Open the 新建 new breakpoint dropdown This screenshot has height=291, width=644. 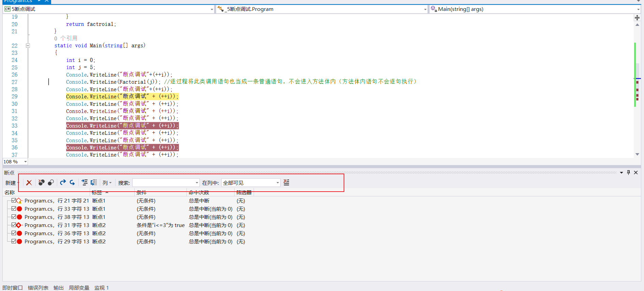click(13, 183)
